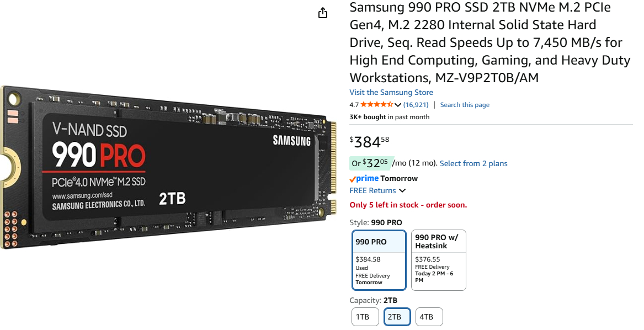The image size is (644, 330).
Task: Click the Prime logo badge
Action: (364, 179)
